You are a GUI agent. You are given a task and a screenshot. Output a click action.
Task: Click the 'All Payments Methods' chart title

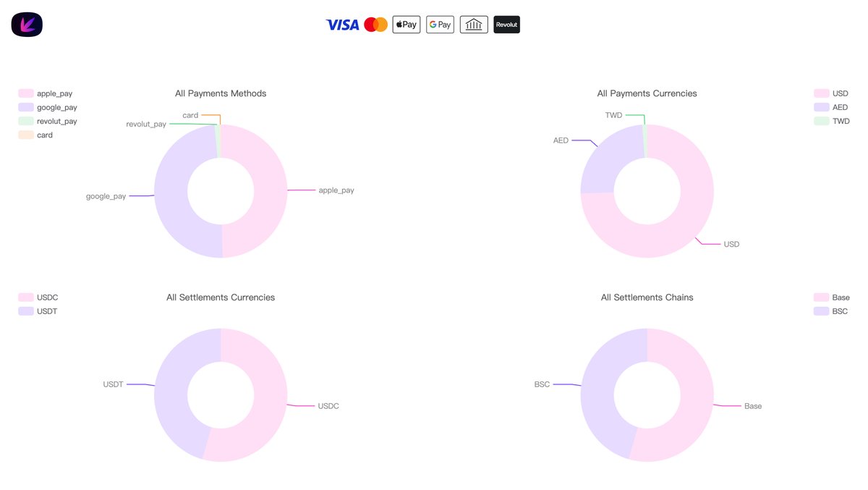tap(221, 93)
